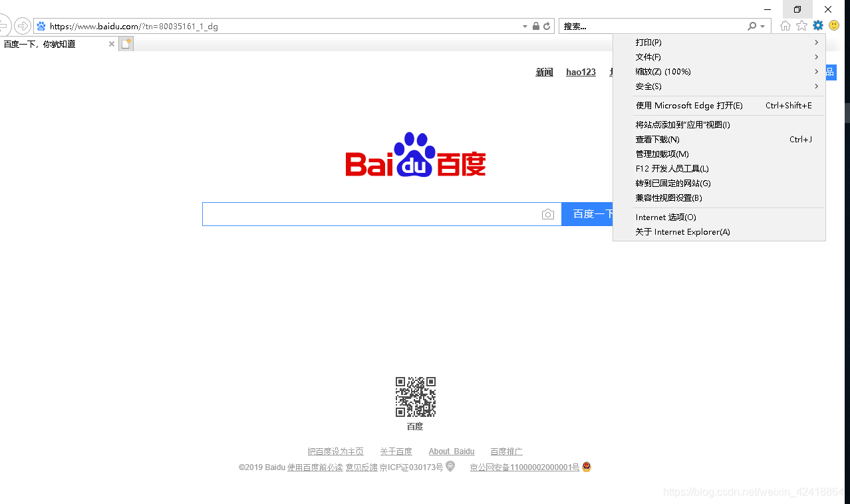850x504 pixels.
Task: Expand the 安全(S) submenu
Action: 719,86
